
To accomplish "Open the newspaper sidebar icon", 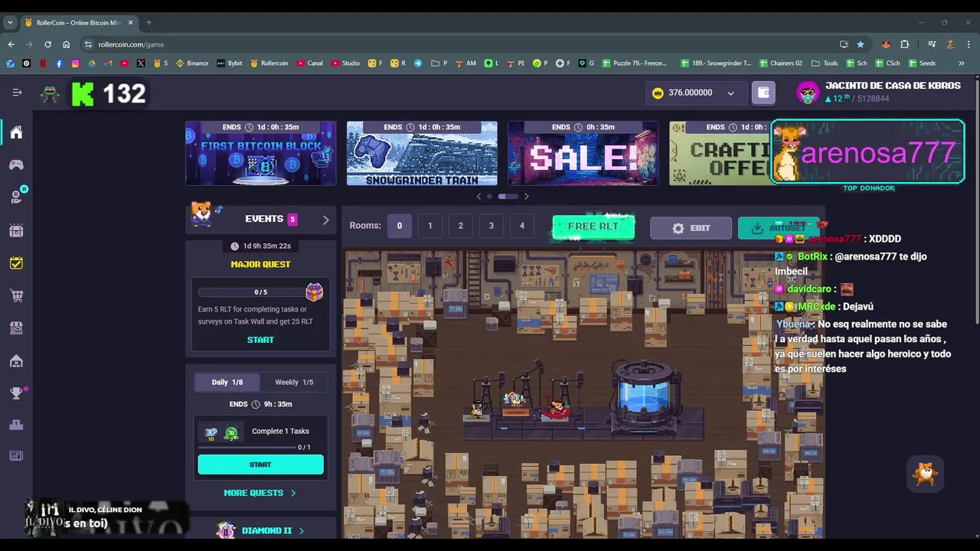I will pos(16,456).
